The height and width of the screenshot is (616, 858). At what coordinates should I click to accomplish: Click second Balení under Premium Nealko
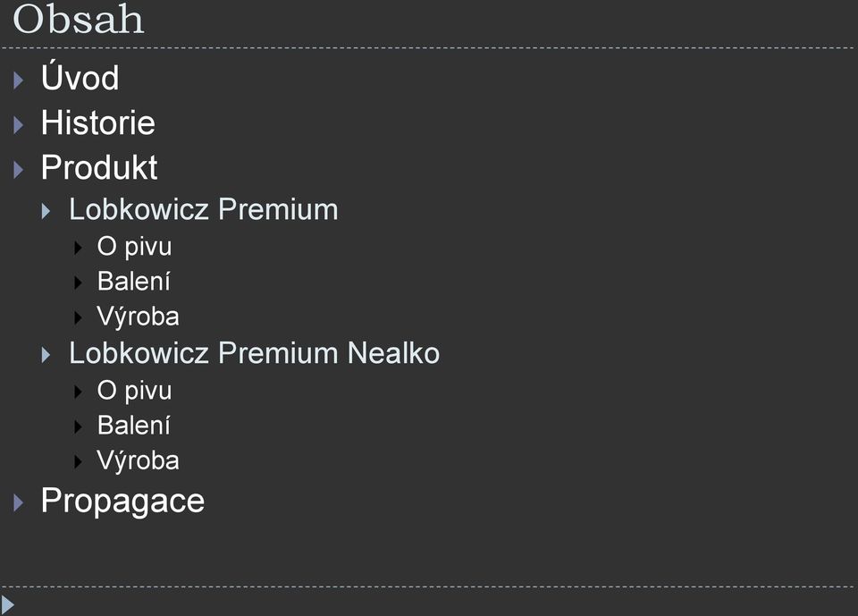coord(133,426)
